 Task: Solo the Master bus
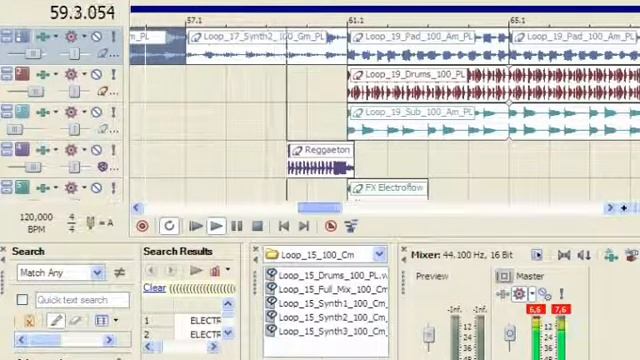pyautogui.click(x=562, y=294)
